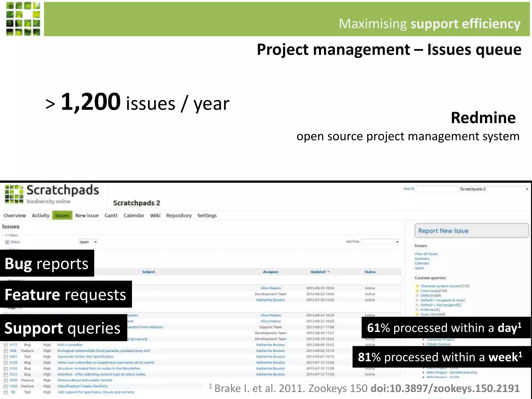This screenshot has width=532, height=399.
Task: Open issue 'Remove Boost and enable Varnish'
Action: click(85, 380)
